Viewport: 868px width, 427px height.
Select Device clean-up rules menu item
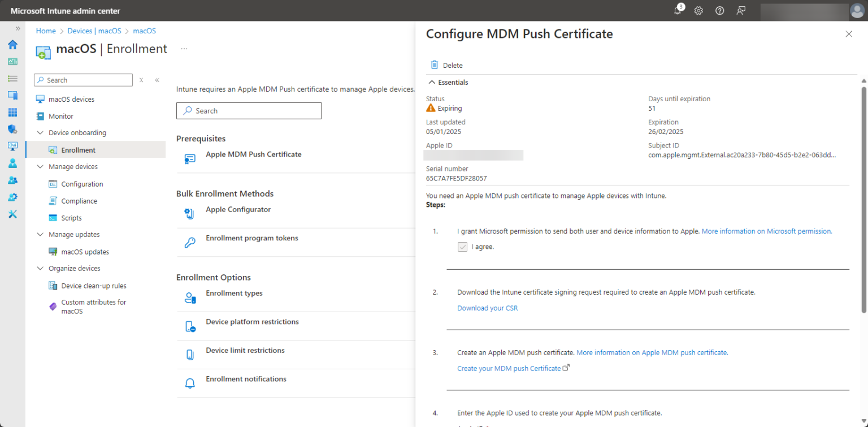pyautogui.click(x=96, y=286)
